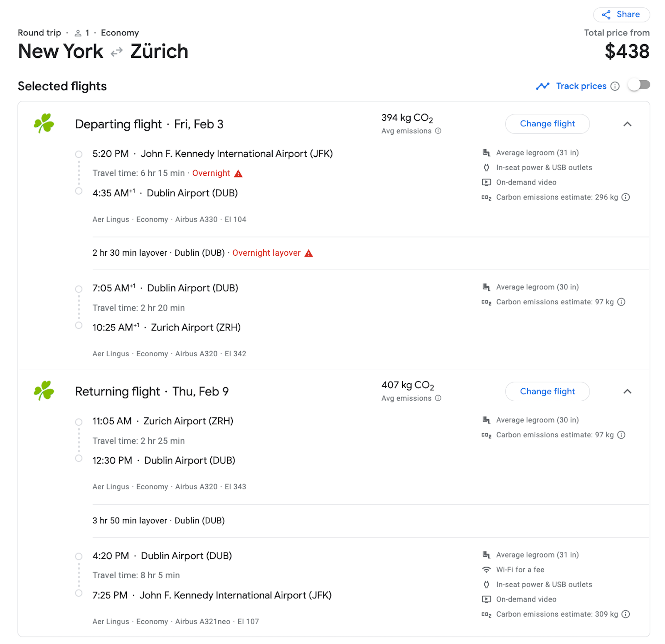
Task: Click the Overnight warning triangle near travel time
Action: (238, 173)
